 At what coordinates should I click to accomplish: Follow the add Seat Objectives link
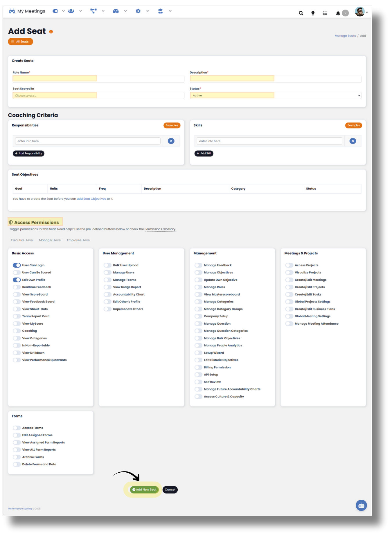[x=91, y=199]
